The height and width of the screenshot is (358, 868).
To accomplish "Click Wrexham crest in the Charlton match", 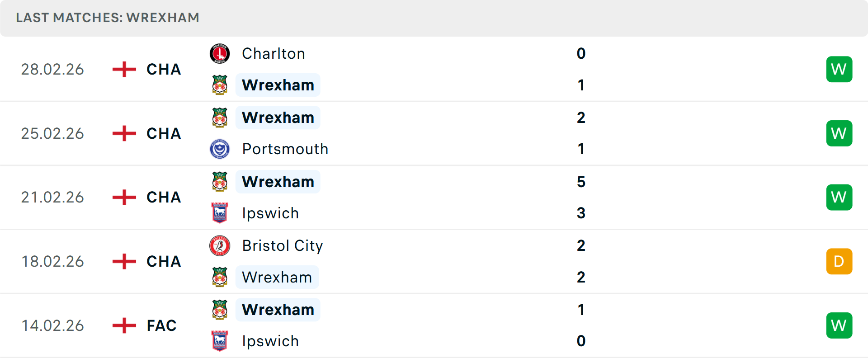I will pyautogui.click(x=220, y=85).
